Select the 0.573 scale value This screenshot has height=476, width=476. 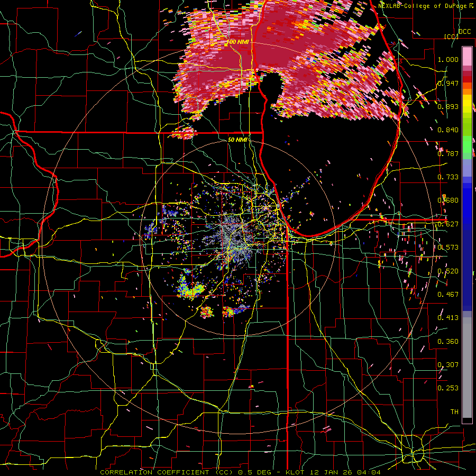coord(448,248)
